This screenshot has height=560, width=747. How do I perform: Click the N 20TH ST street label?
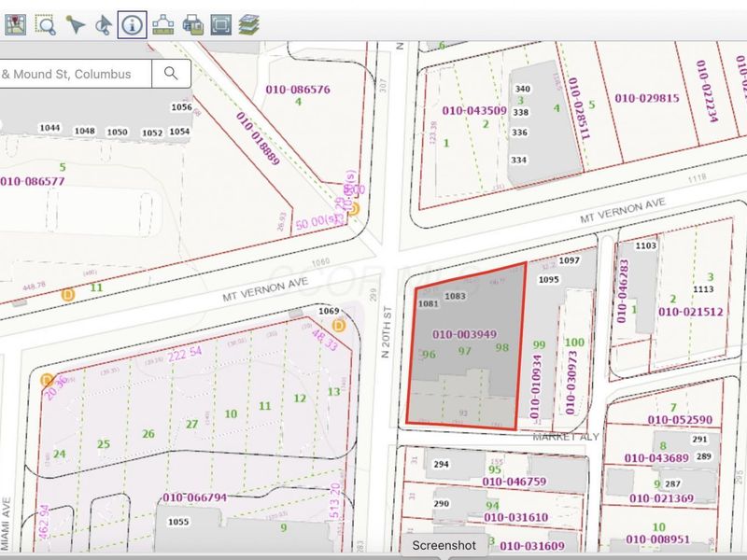pyautogui.click(x=386, y=332)
